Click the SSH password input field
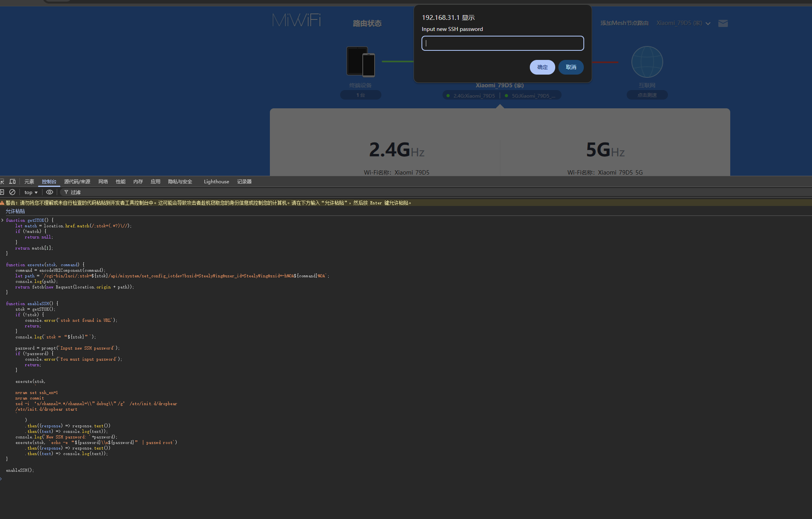Viewport: 812px width, 519px height. (502, 43)
